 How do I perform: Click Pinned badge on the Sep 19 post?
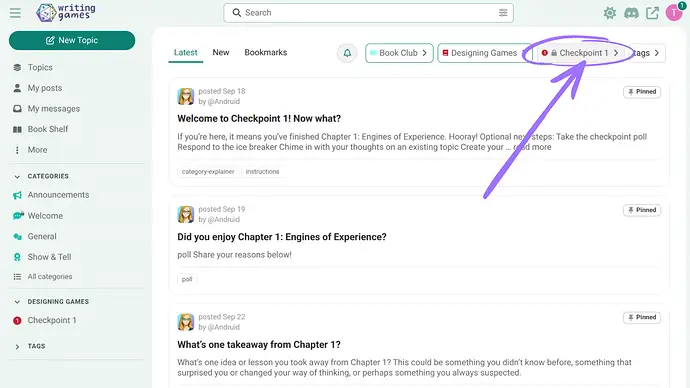click(642, 210)
